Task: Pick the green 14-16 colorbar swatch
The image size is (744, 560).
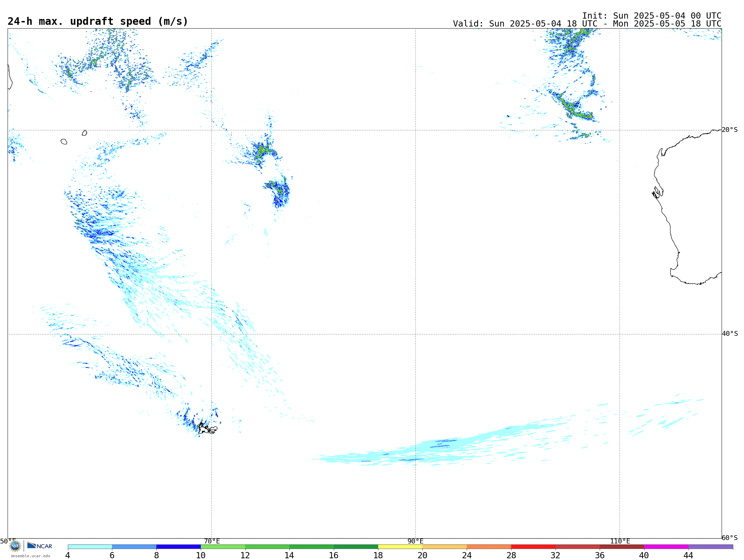Action: click(x=312, y=547)
